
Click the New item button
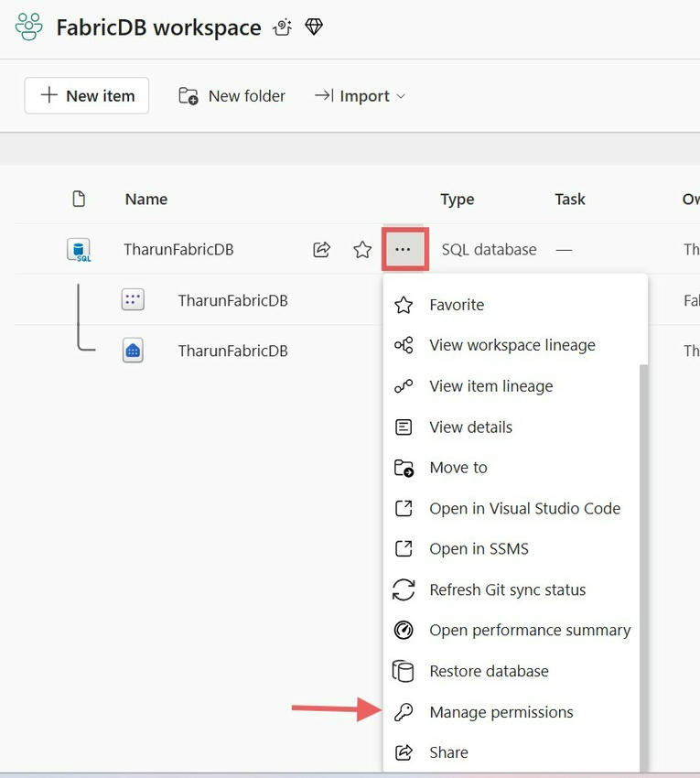[86, 95]
